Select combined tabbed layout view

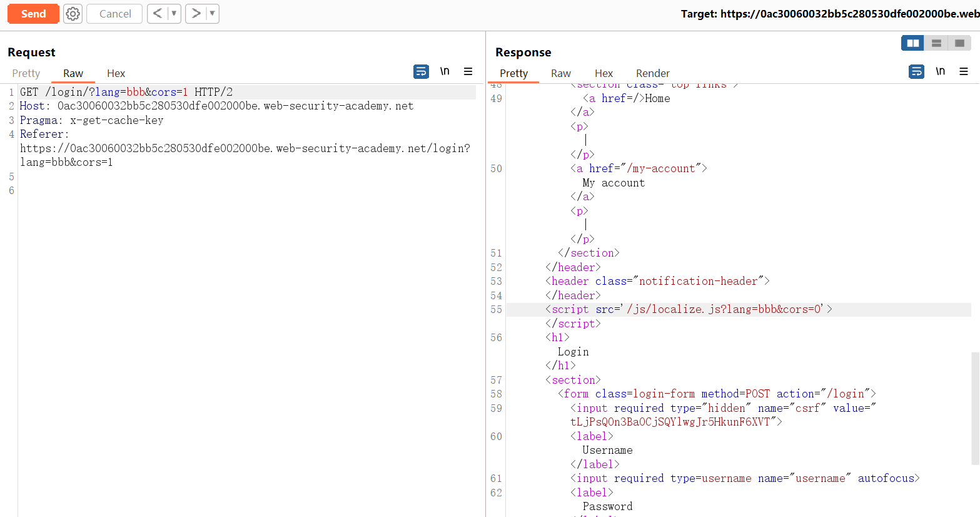[959, 43]
